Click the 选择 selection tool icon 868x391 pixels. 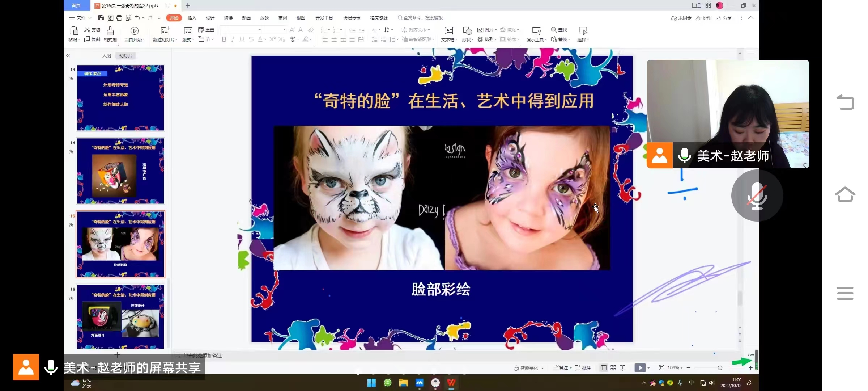click(583, 31)
